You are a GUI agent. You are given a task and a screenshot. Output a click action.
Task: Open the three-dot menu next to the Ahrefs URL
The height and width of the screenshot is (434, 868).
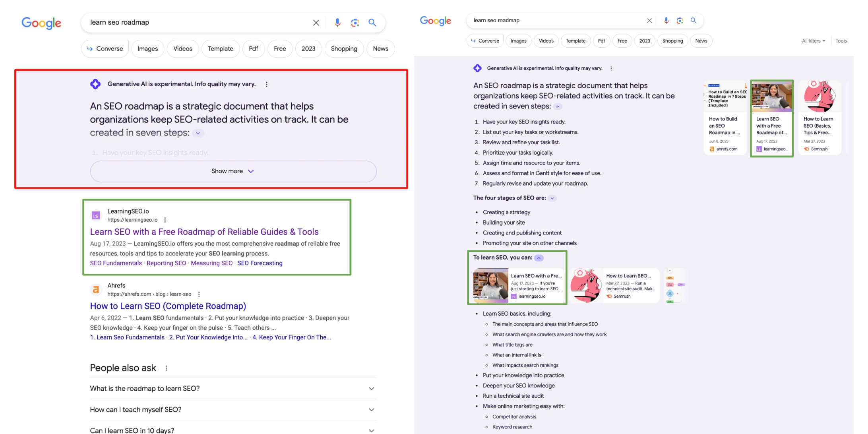point(199,294)
